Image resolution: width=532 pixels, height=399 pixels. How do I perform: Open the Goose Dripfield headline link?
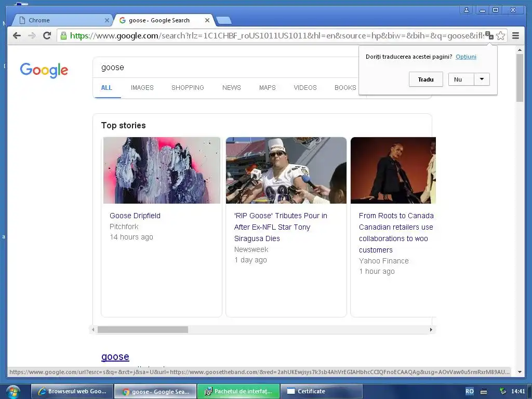click(x=135, y=216)
